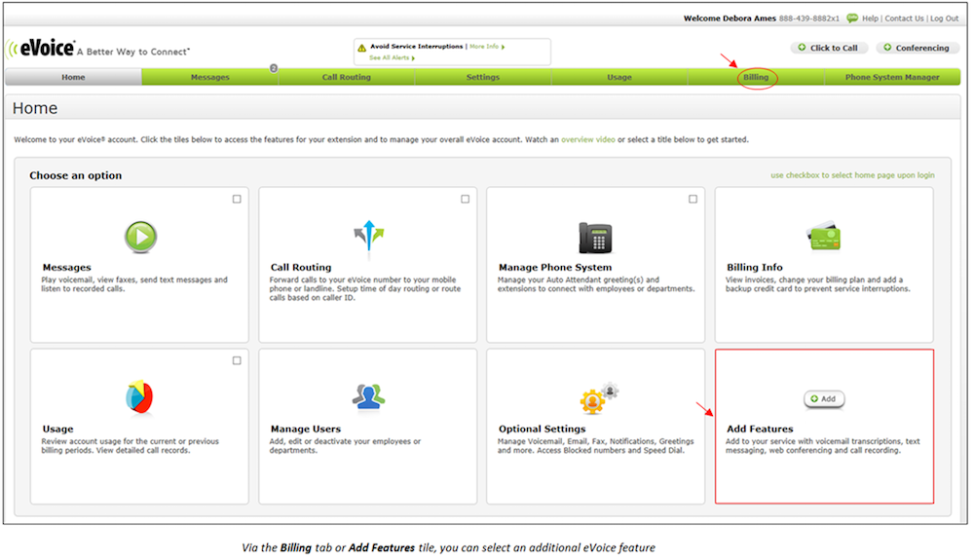974x560 pixels.
Task: Click the Avoid Service Interruptions alert text
Action: click(416, 47)
